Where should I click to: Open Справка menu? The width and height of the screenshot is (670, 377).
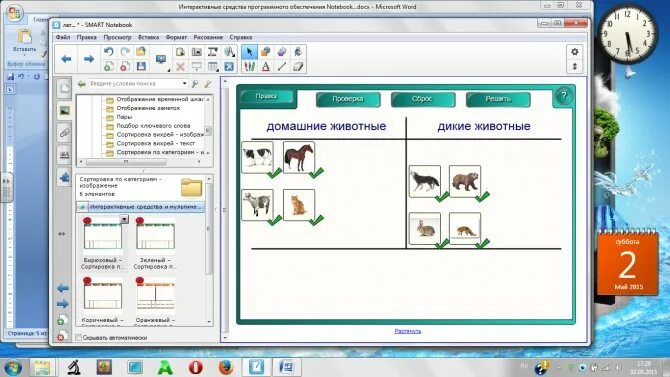click(x=241, y=37)
